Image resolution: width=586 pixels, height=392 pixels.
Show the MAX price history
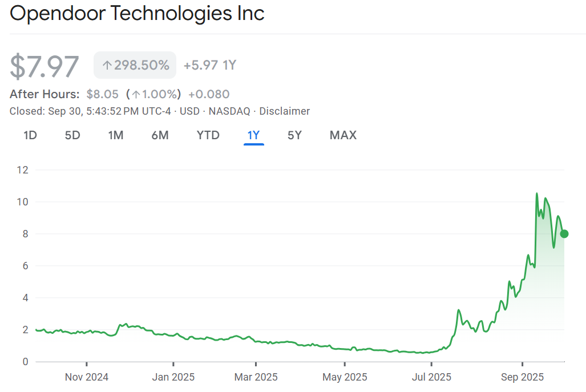(343, 135)
